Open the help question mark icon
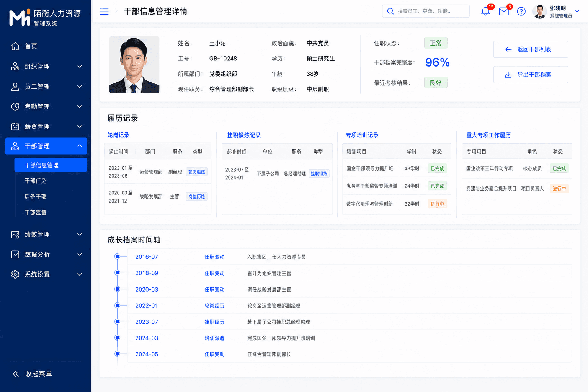The height and width of the screenshot is (392, 588). [x=521, y=11]
